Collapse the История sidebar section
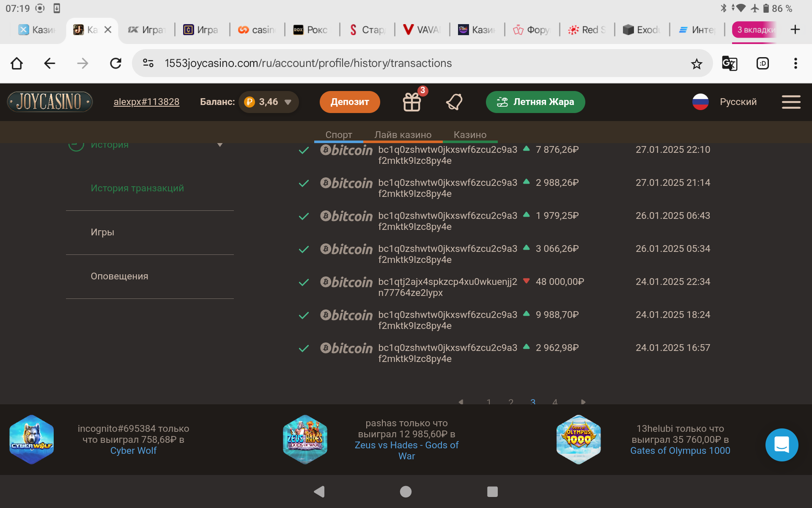 219,145
